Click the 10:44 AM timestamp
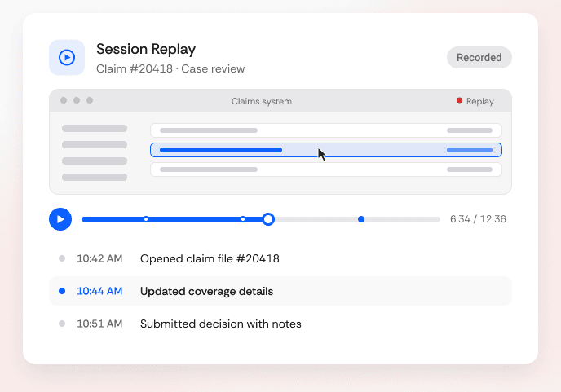 99,291
